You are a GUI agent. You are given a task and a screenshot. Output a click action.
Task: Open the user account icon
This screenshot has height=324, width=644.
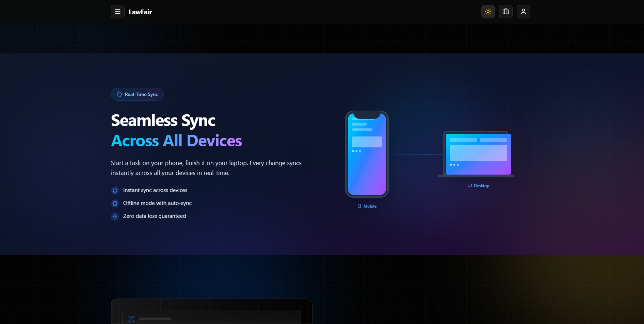(524, 12)
